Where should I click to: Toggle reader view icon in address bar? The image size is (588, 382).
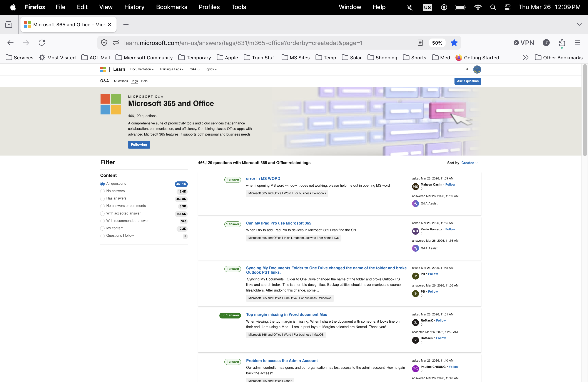[x=420, y=43]
